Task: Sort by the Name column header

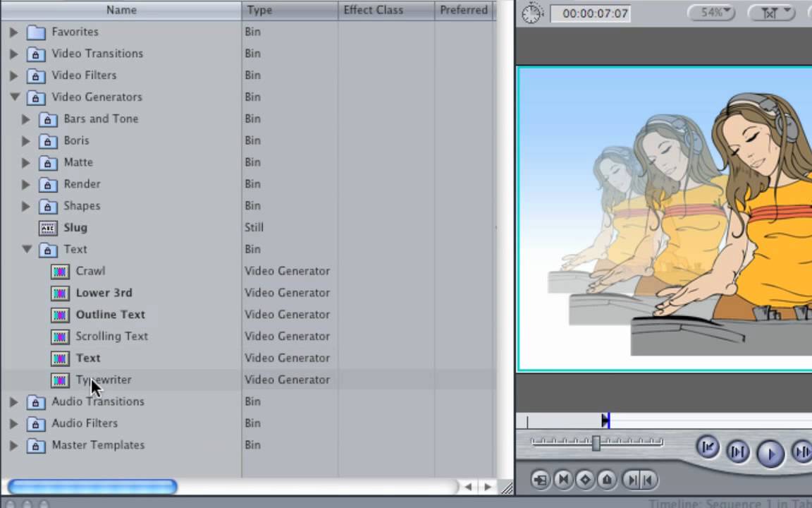Action: coord(121,11)
